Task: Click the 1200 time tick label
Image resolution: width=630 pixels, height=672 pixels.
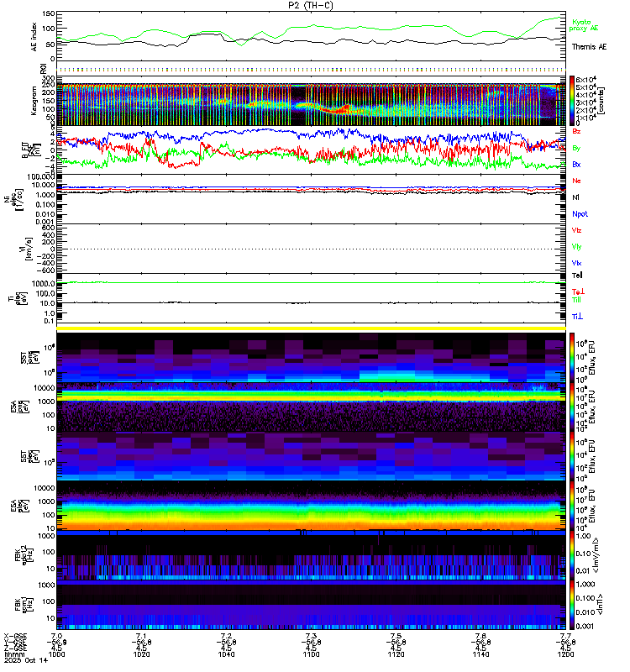Action: (565, 654)
